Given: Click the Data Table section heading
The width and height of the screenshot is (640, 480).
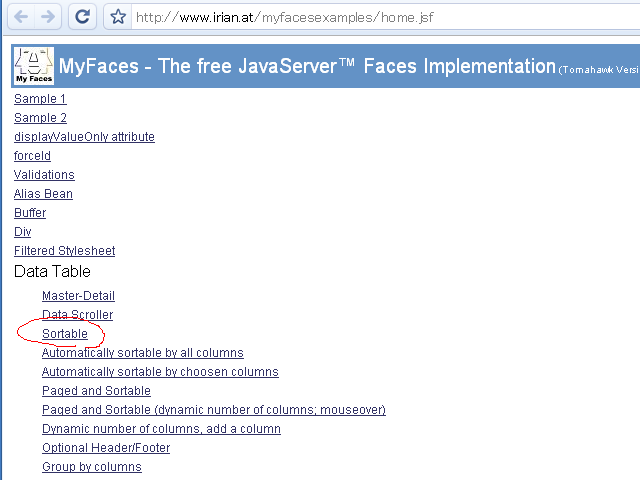Looking at the screenshot, I should tap(52, 271).
